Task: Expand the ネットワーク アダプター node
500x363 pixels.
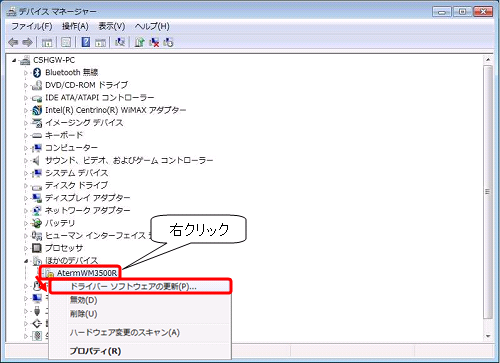Action: click(26, 211)
